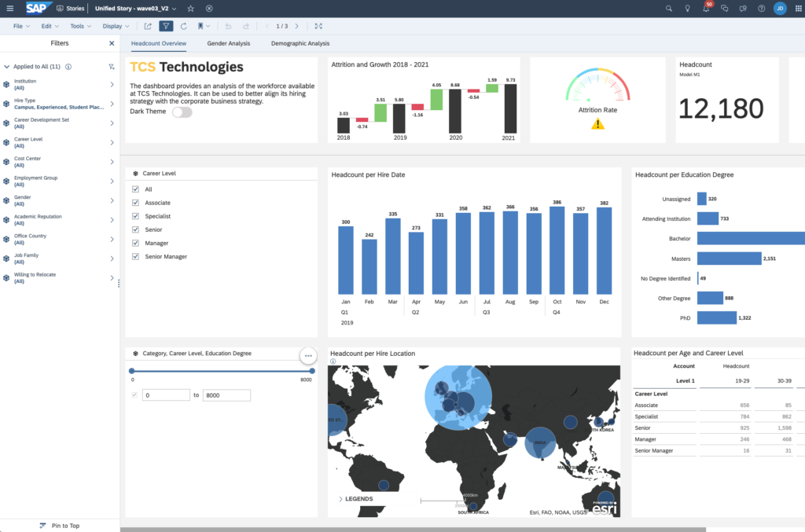Close the Filters panel
Screen dimensions: 805x532
click(112, 43)
